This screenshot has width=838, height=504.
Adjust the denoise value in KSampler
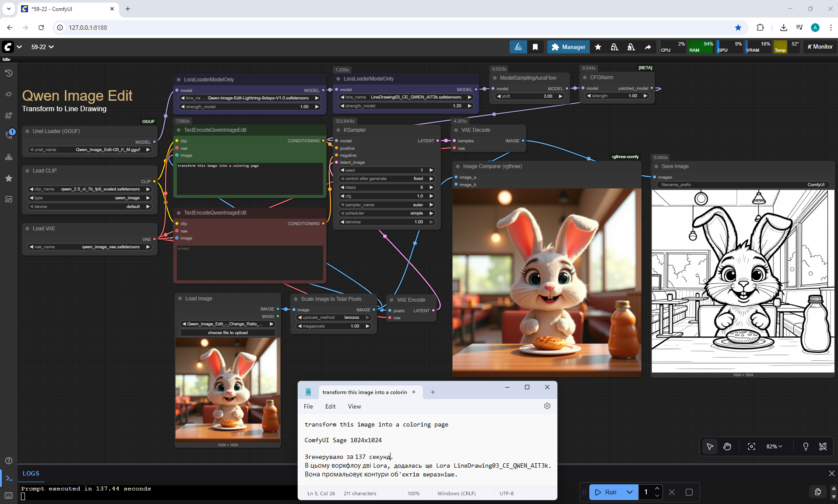(x=387, y=222)
